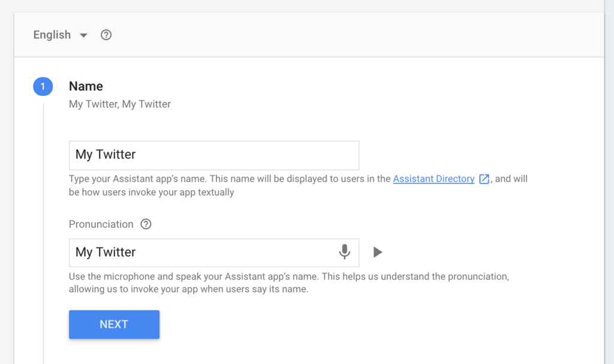Image resolution: width=614 pixels, height=364 pixels.
Task: Click the external link icon after Assistant Directory
Action: click(x=484, y=179)
